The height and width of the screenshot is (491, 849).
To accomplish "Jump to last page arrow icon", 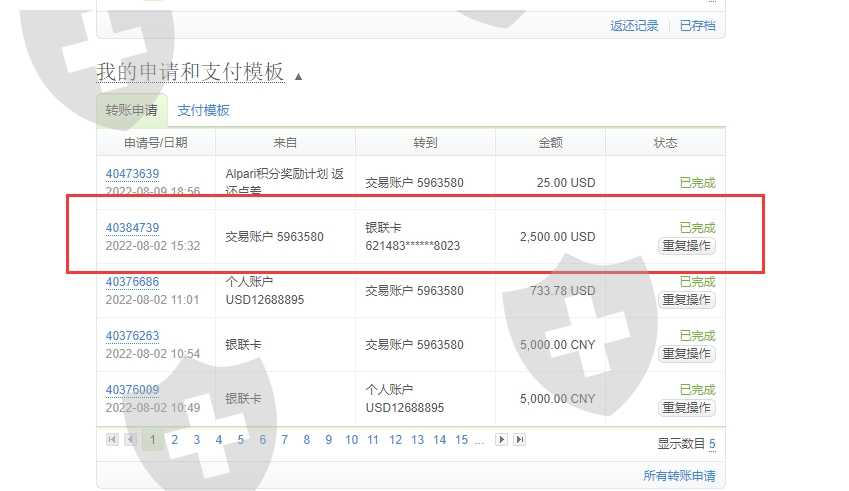I will 519,440.
